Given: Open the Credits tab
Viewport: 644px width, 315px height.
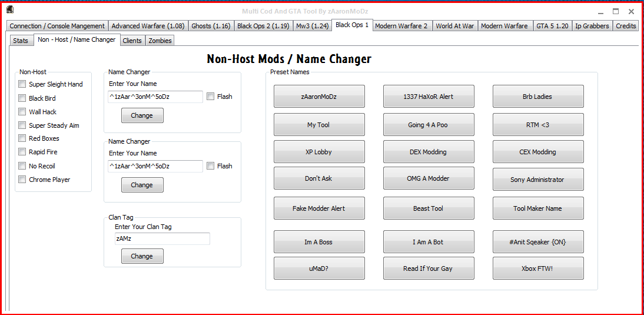Looking at the screenshot, I should 626,26.
